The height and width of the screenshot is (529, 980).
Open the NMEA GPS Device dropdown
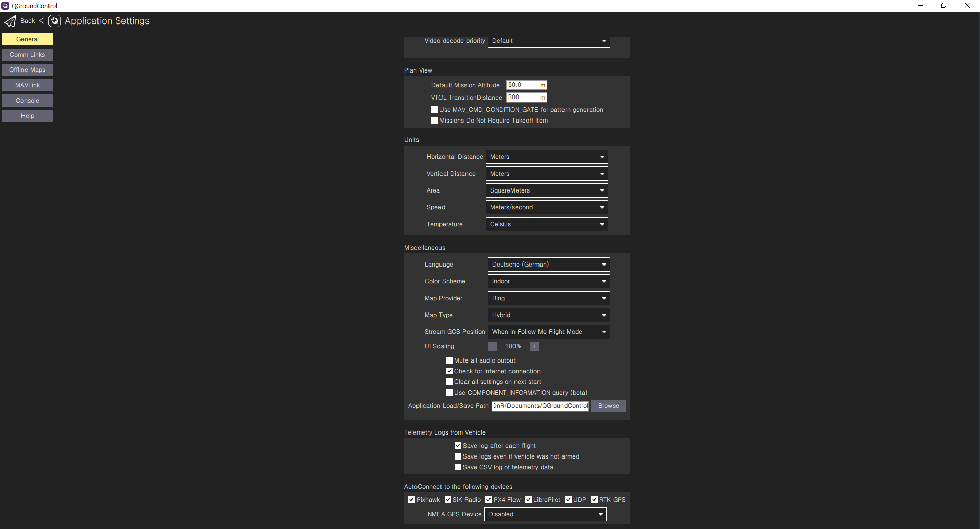click(x=545, y=514)
